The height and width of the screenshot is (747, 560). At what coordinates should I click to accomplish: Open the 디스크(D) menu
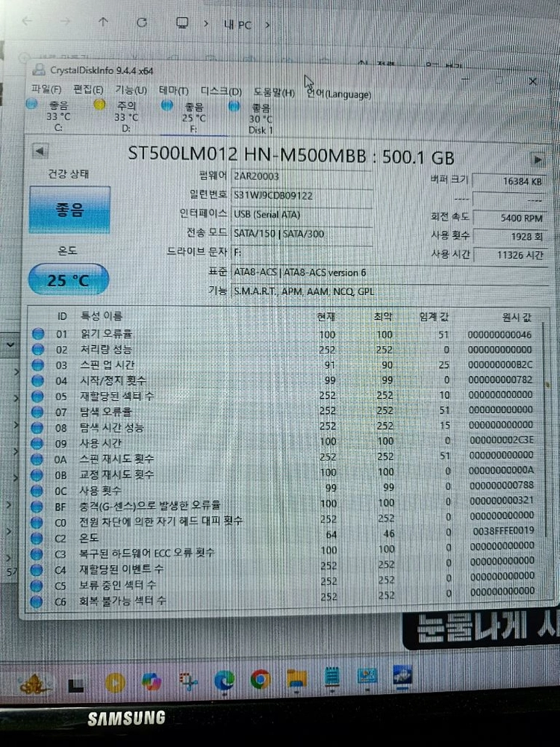[221, 91]
